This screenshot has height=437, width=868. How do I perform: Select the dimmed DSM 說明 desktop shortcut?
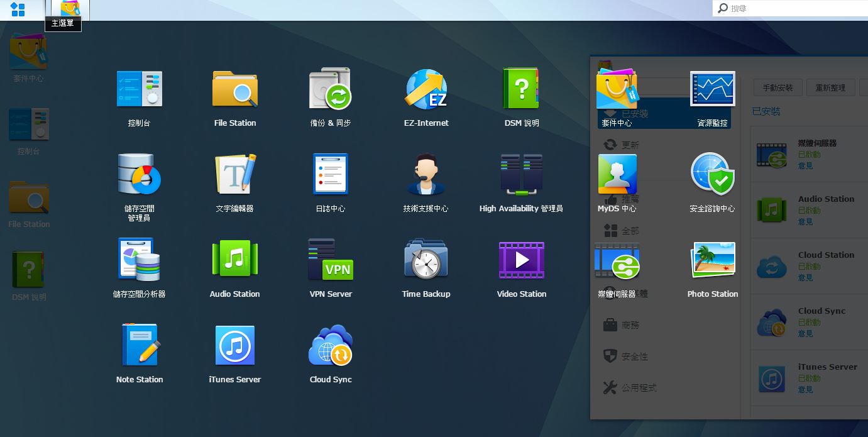click(29, 277)
